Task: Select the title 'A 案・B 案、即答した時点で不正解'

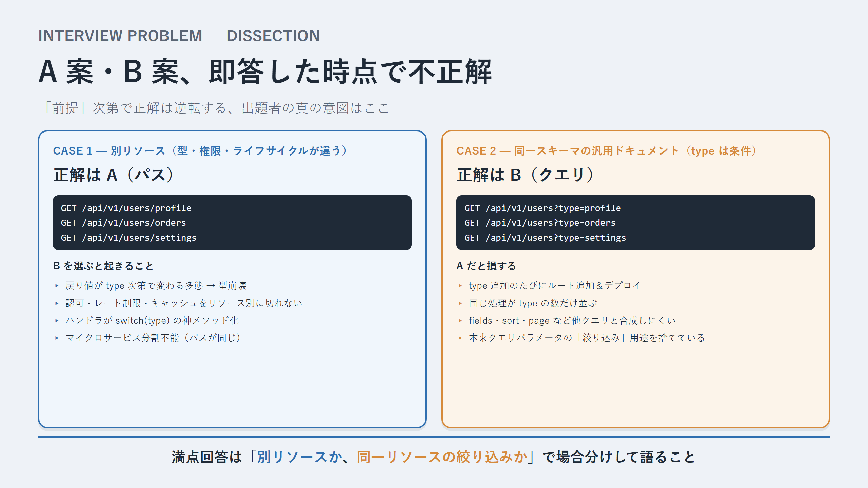Action: click(265, 72)
